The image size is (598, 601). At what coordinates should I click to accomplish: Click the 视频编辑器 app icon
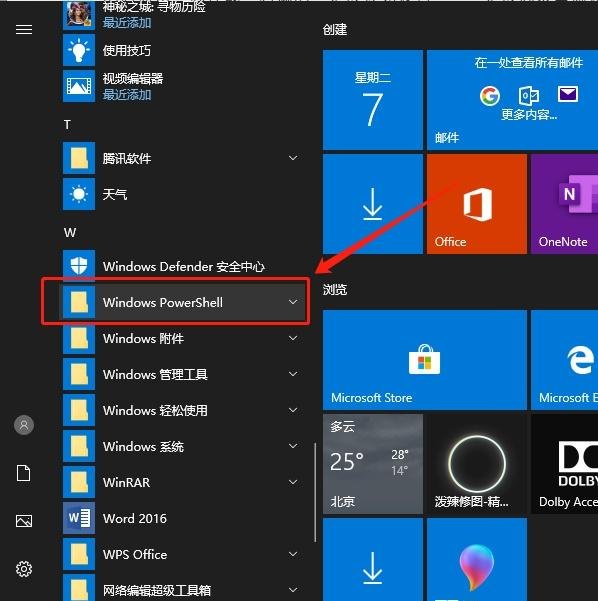(79, 86)
